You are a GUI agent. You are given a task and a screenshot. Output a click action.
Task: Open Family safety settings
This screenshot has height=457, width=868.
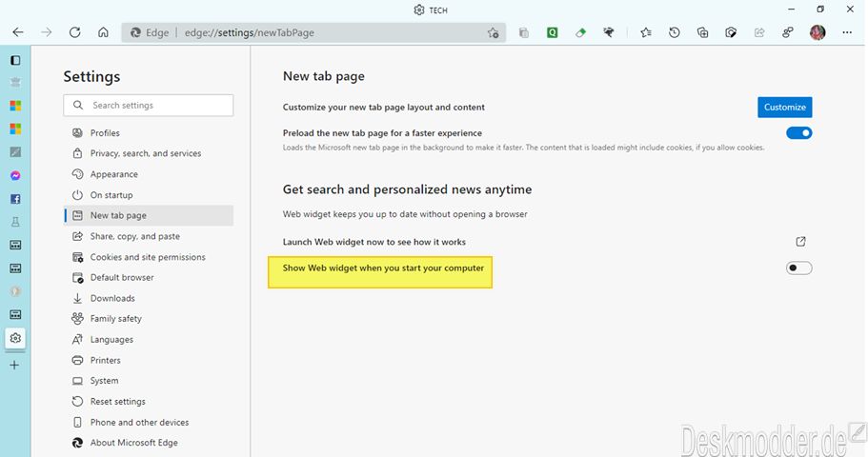[149, 319]
